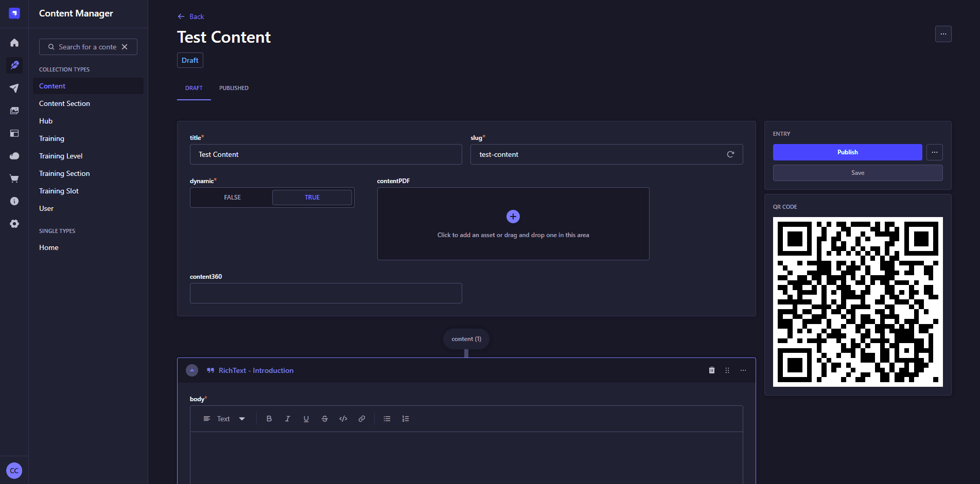Open the page-level more actions menu
Viewport: 980px width, 484px height.
pos(943,34)
